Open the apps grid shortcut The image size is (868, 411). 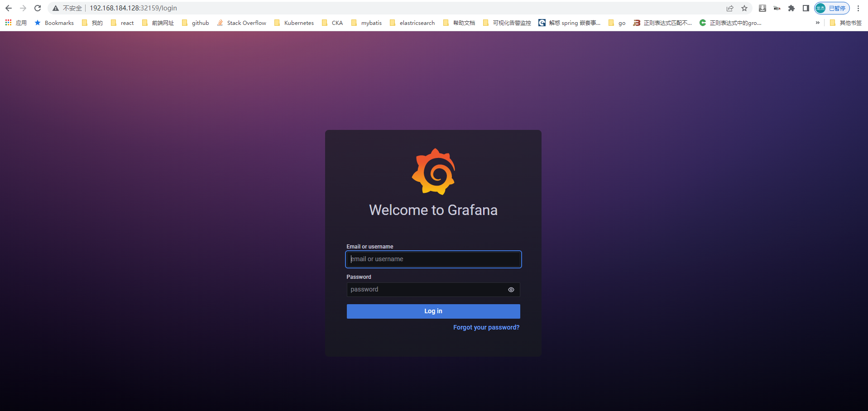(16, 23)
